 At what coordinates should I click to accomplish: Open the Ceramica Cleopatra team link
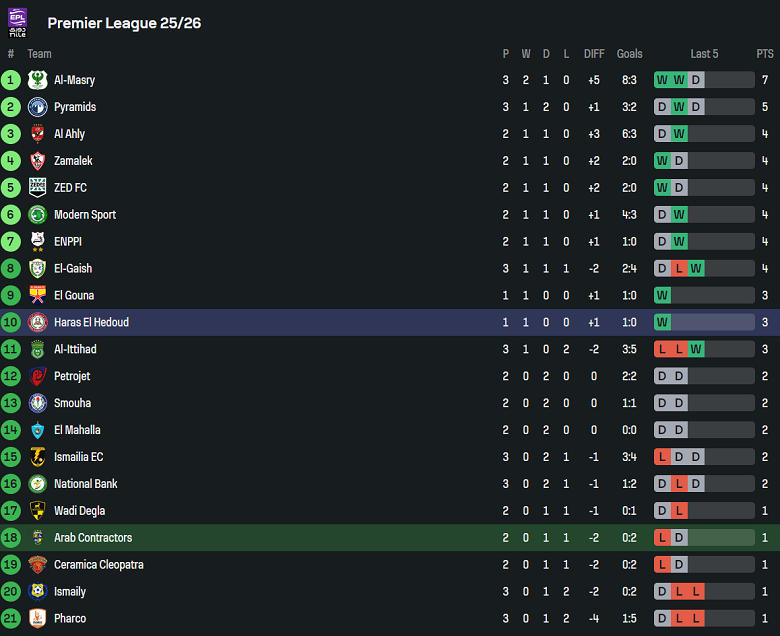tap(98, 565)
